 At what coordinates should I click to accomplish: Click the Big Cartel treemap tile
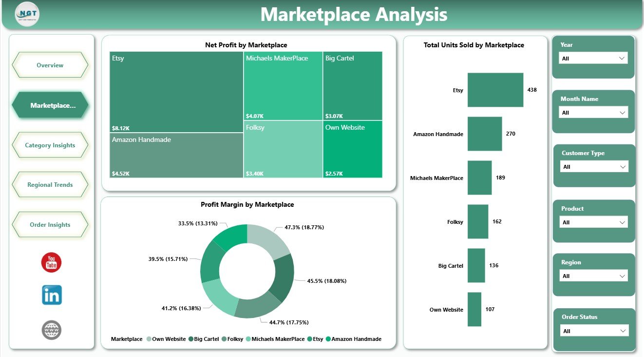353,86
